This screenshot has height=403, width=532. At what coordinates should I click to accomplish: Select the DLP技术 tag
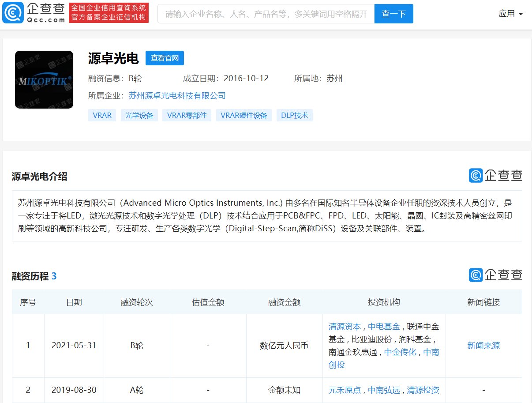click(295, 116)
